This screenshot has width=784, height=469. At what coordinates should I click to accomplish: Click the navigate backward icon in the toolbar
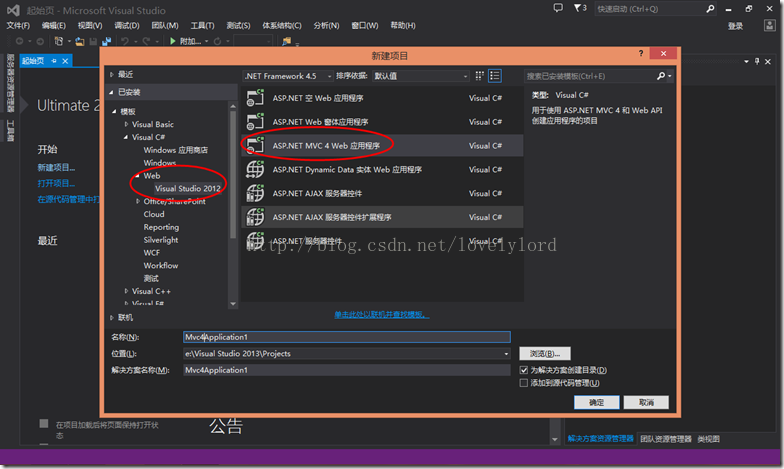click(x=20, y=42)
